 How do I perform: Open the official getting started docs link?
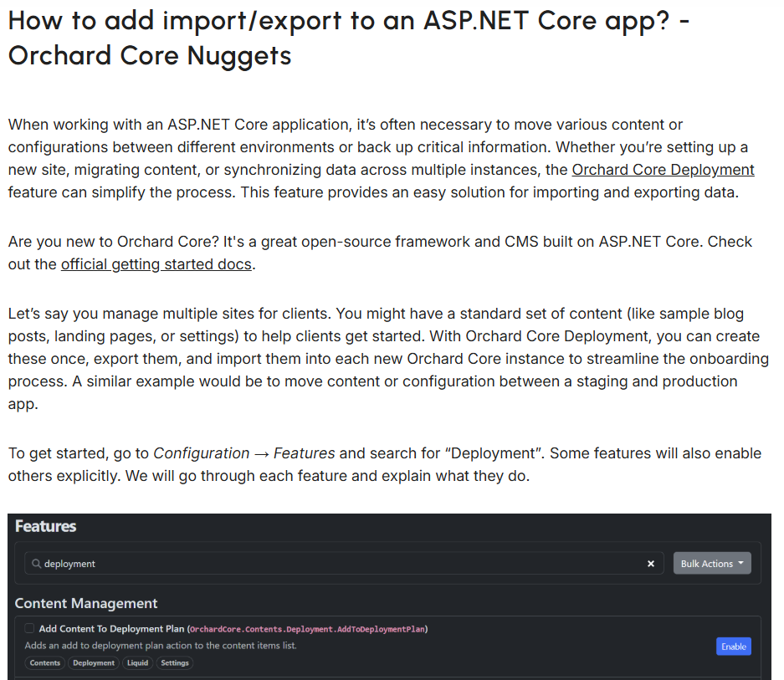click(x=156, y=264)
